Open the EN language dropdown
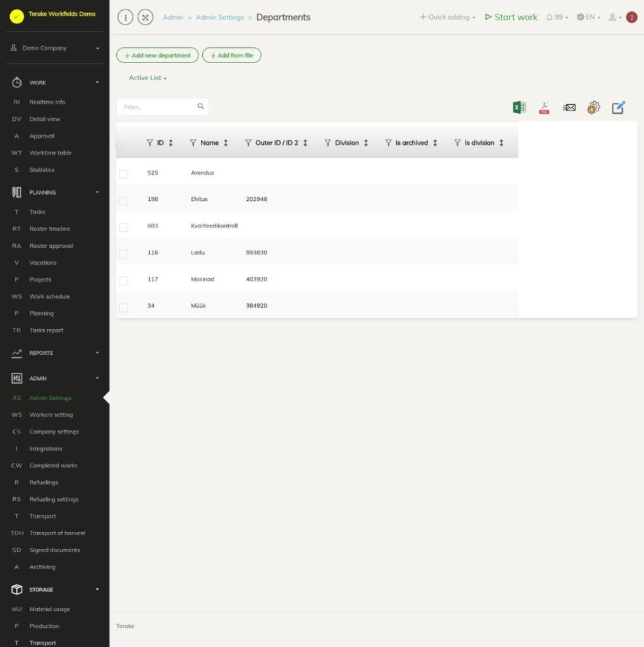The image size is (644, 647). [x=588, y=17]
